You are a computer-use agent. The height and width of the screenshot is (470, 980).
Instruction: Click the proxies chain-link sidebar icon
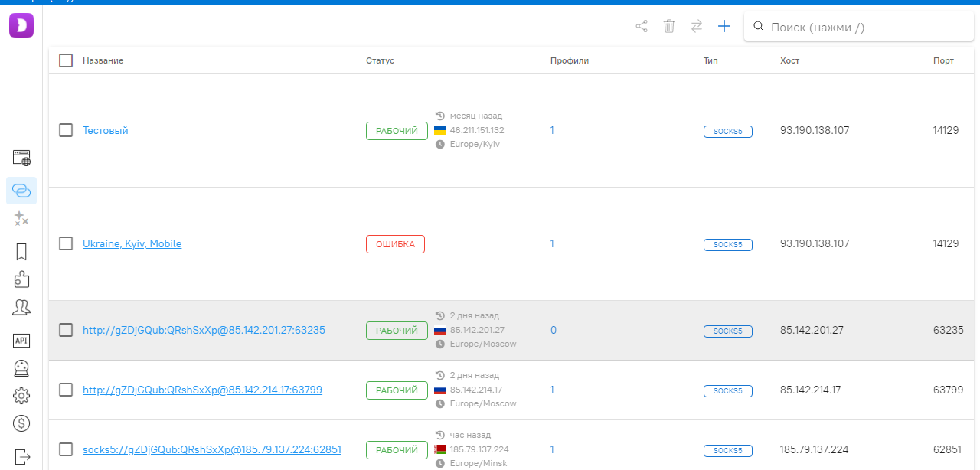(21, 191)
